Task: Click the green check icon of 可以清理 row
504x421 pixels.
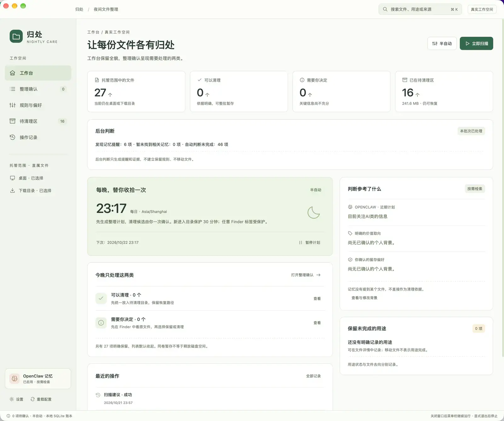Action: [101, 298]
